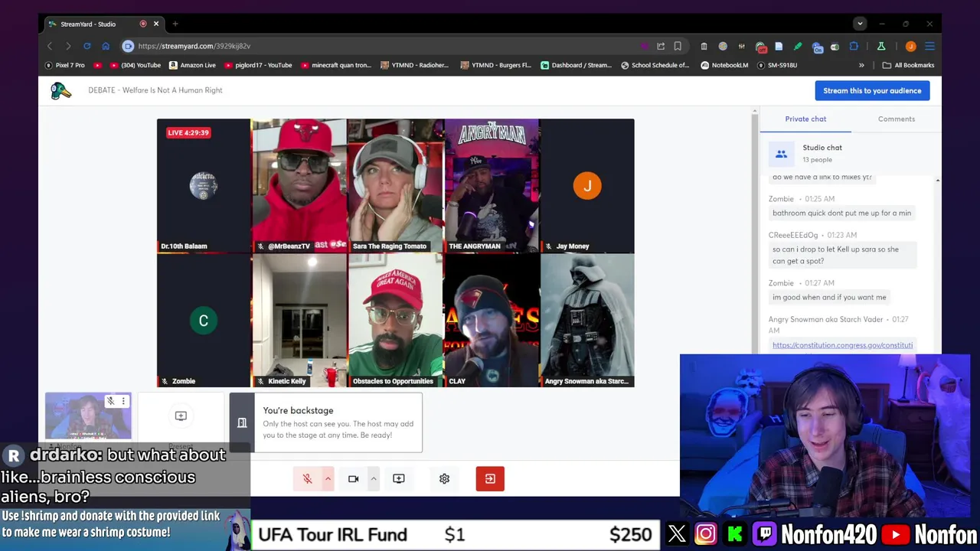Turn off the camera in the control bar
This screenshot has height=551, width=980.
point(353,478)
